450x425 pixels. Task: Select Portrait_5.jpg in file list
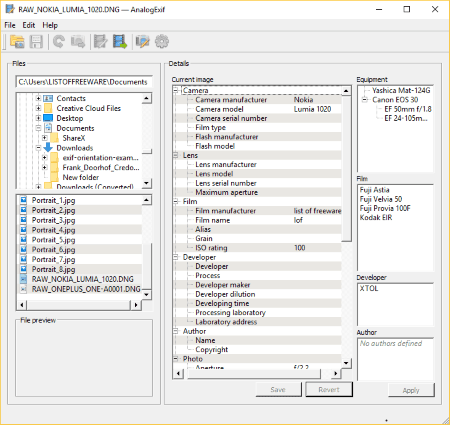53,240
